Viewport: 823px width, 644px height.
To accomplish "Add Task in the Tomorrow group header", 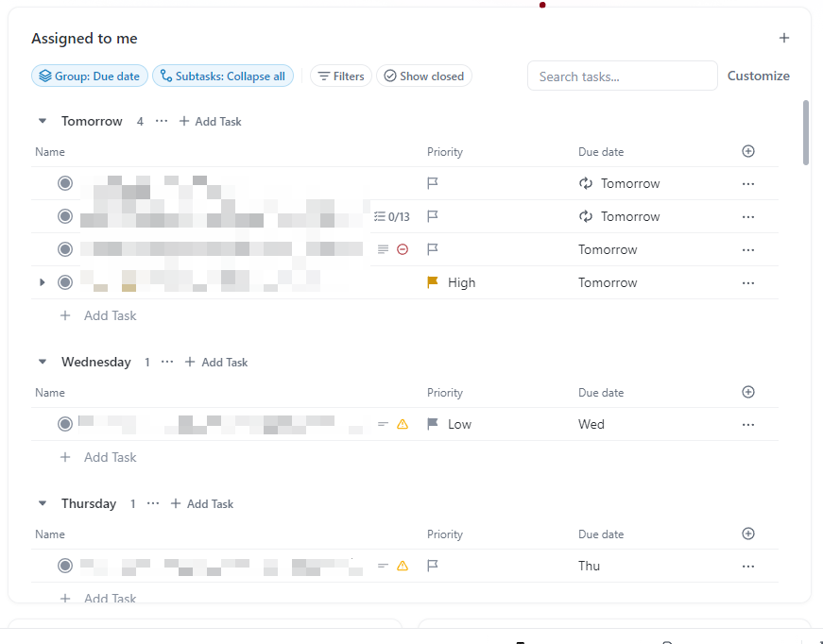I will (210, 121).
